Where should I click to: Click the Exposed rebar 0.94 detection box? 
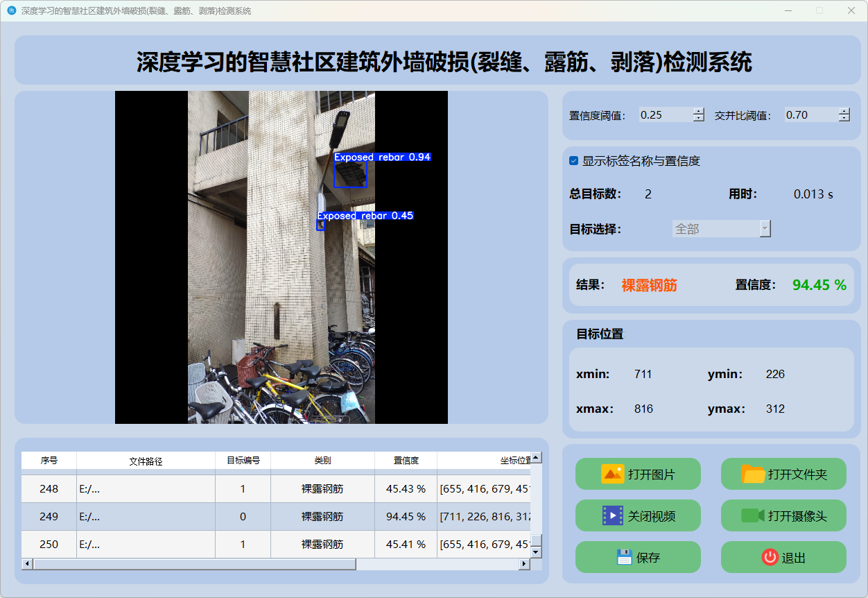click(x=350, y=173)
